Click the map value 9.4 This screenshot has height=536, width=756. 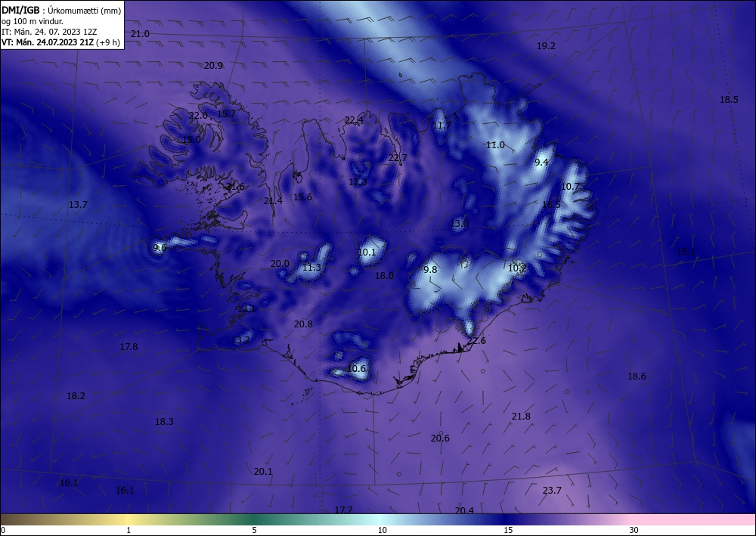pos(541,163)
